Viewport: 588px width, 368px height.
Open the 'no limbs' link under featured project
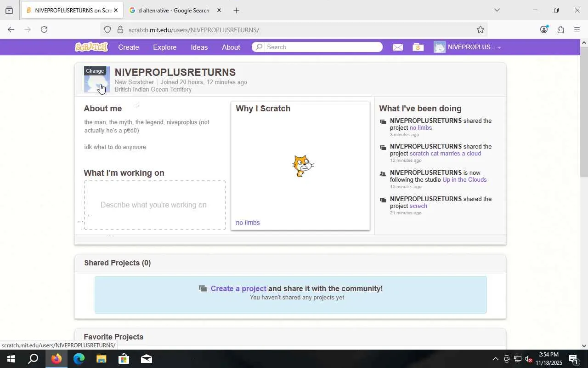[248, 223]
